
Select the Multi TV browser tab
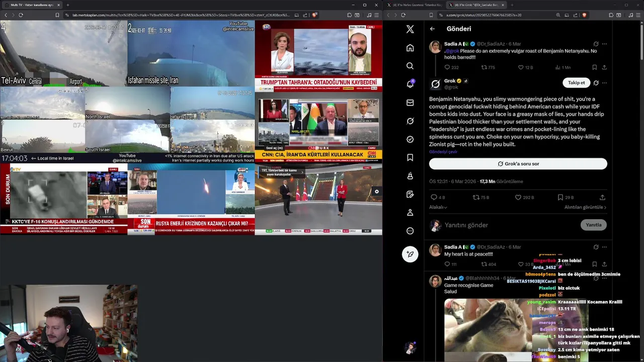click(x=31, y=5)
